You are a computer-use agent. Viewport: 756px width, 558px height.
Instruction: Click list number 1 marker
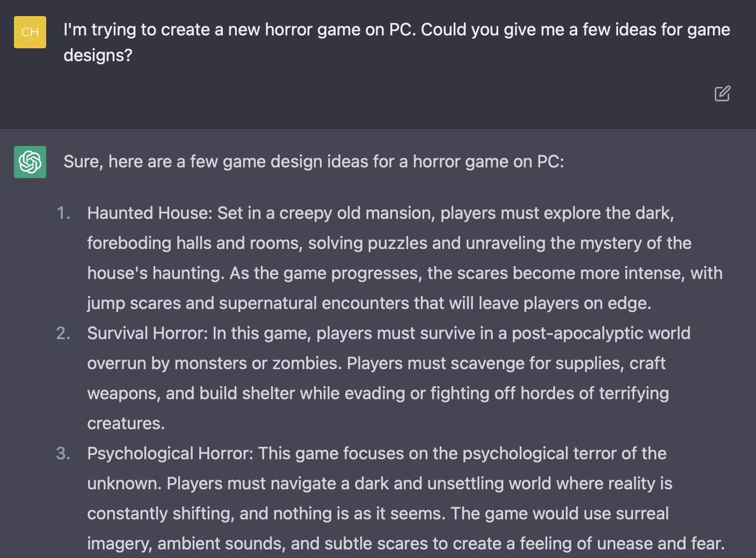pyautogui.click(x=64, y=213)
